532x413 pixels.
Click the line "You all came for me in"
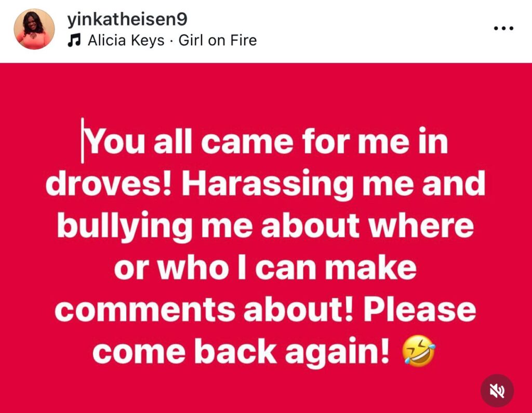coord(267,141)
